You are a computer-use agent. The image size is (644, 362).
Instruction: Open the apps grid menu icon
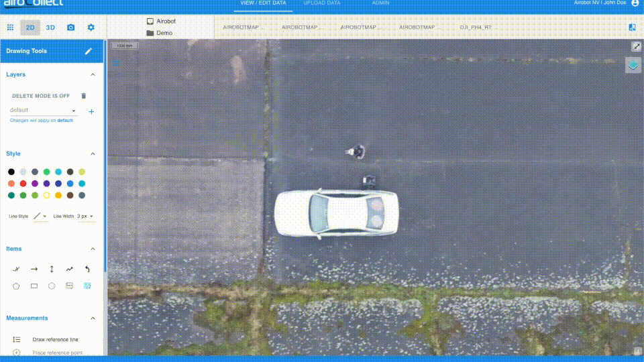pos(10,27)
